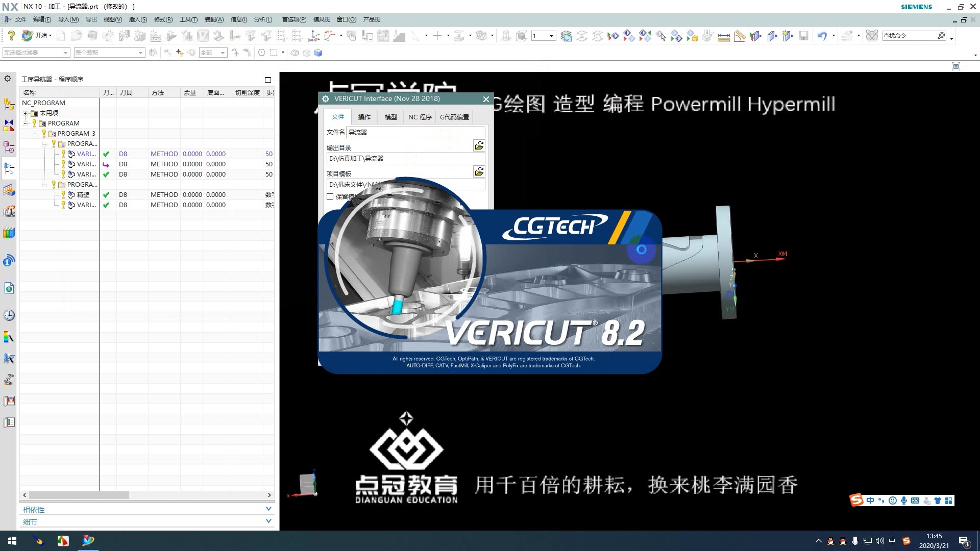This screenshot has height=551, width=980.
Task: Click the layer settings icon in the toolbar
Action: (566, 36)
